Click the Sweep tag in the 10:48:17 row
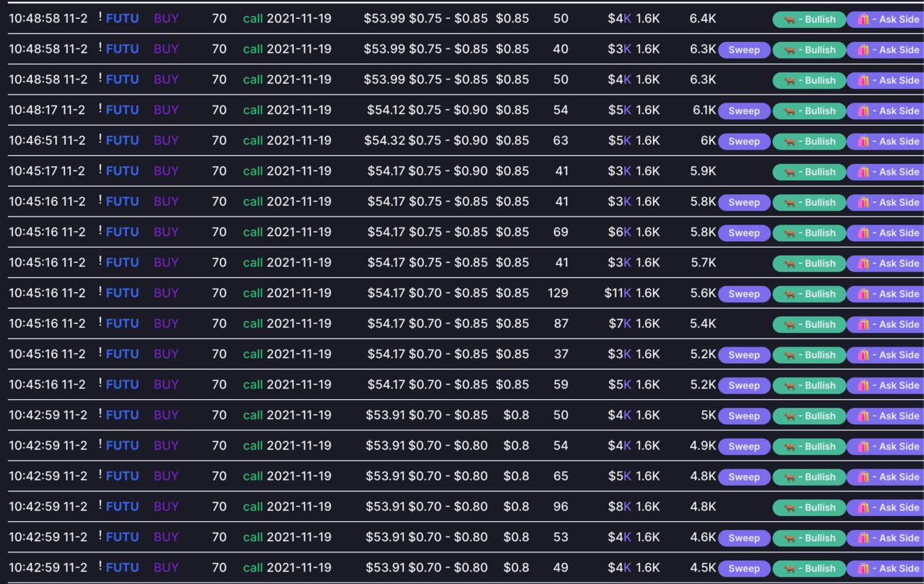 tap(744, 111)
